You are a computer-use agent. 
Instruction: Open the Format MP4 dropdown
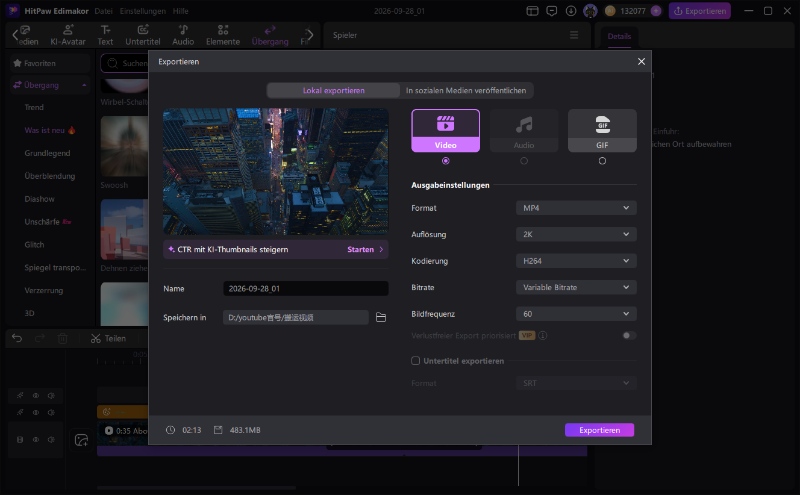tap(576, 208)
